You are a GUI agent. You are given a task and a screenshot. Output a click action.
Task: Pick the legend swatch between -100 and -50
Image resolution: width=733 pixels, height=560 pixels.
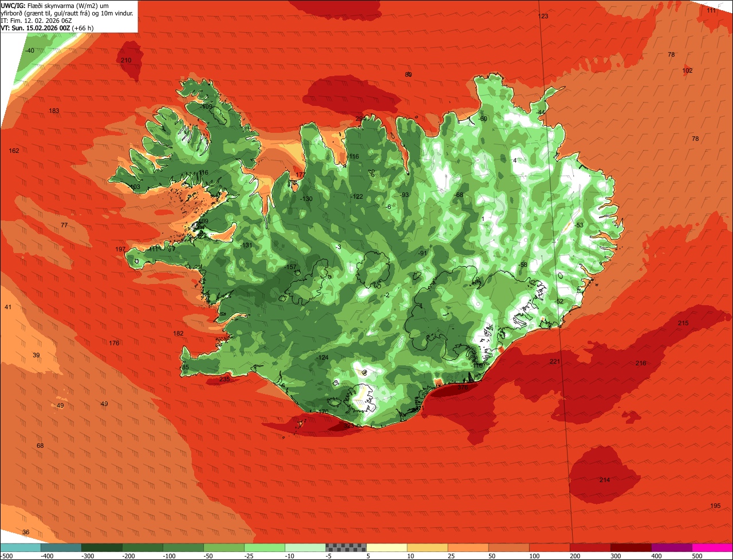(x=183, y=547)
